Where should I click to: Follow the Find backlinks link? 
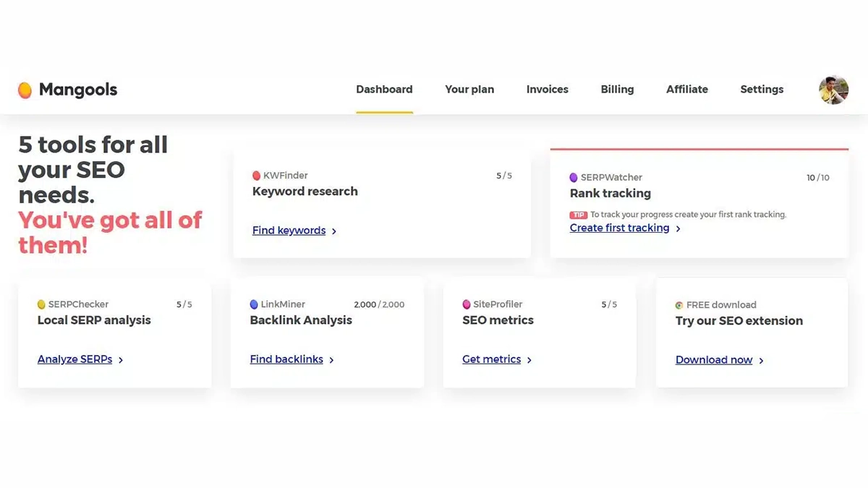[x=286, y=359]
